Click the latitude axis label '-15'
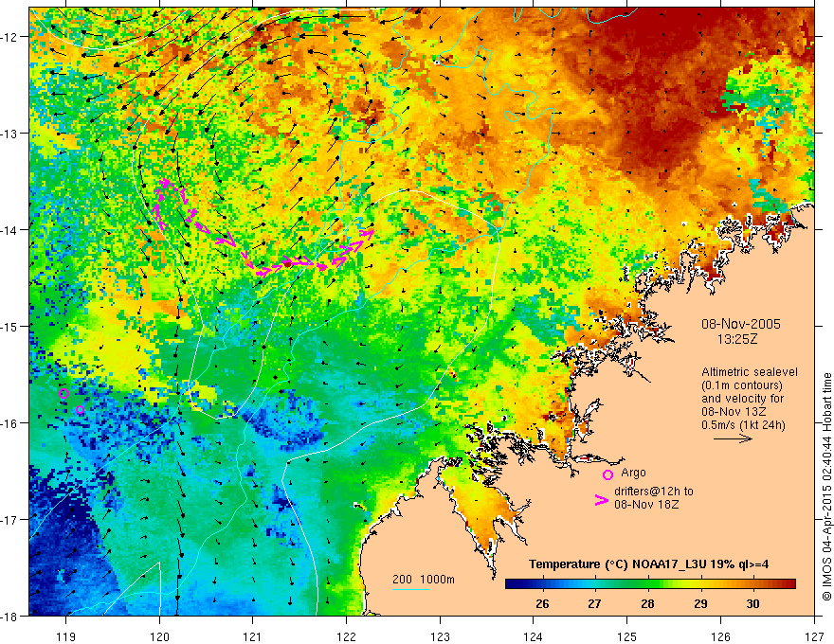Image resolution: width=834 pixels, height=644 pixels. point(9,326)
